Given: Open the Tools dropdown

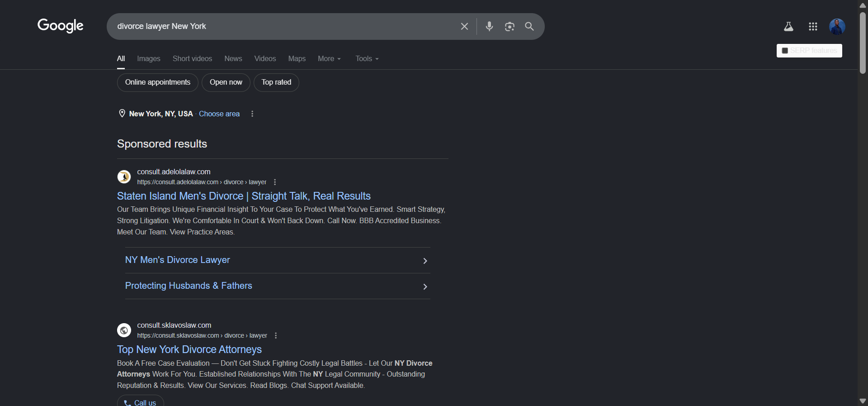Looking at the screenshot, I should 367,58.
